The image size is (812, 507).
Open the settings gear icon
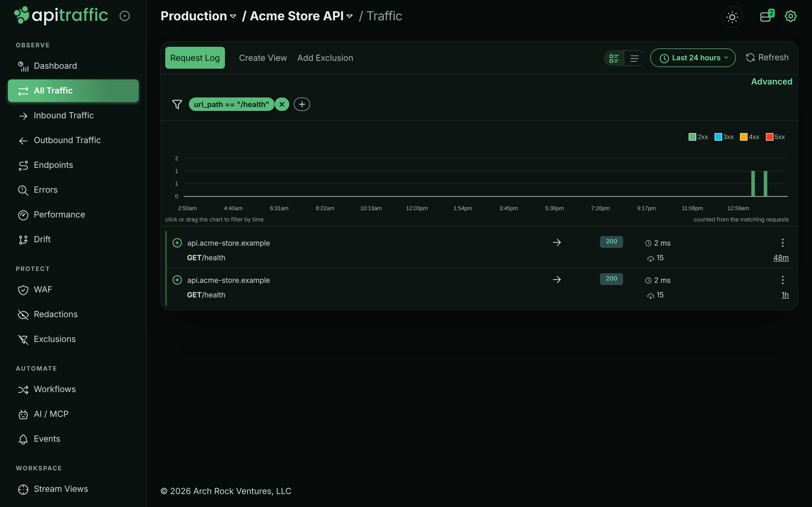click(791, 16)
